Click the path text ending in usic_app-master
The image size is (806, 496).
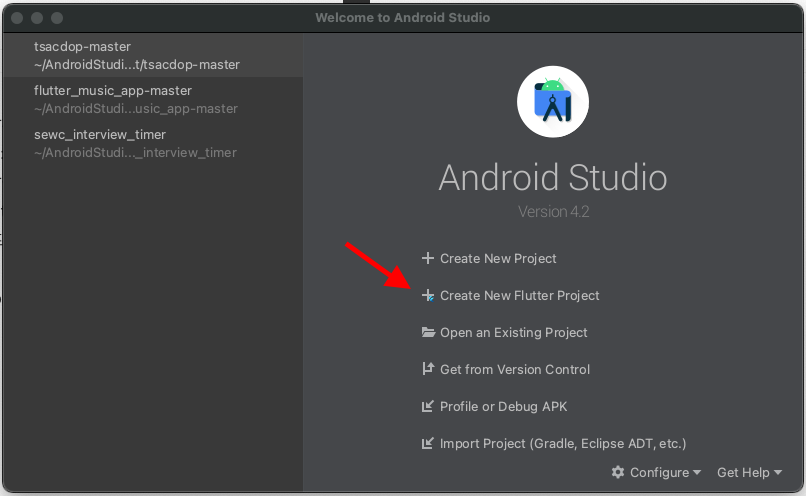pyautogui.click(x=136, y=109)
